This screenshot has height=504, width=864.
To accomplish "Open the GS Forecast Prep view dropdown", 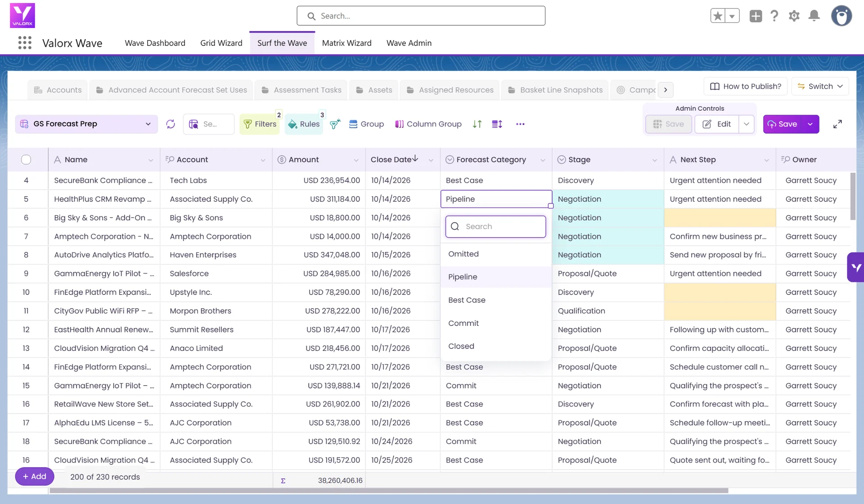I will (x=86, y=124).
